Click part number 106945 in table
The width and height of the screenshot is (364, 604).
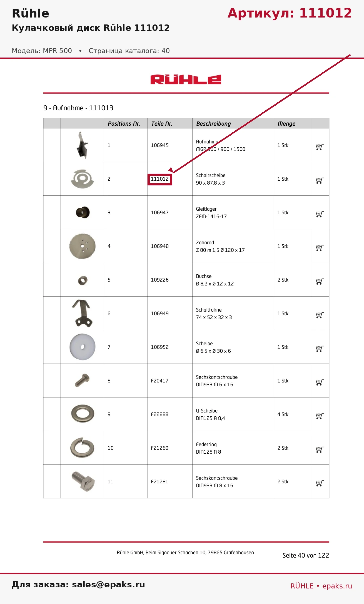tap(160, 145)
